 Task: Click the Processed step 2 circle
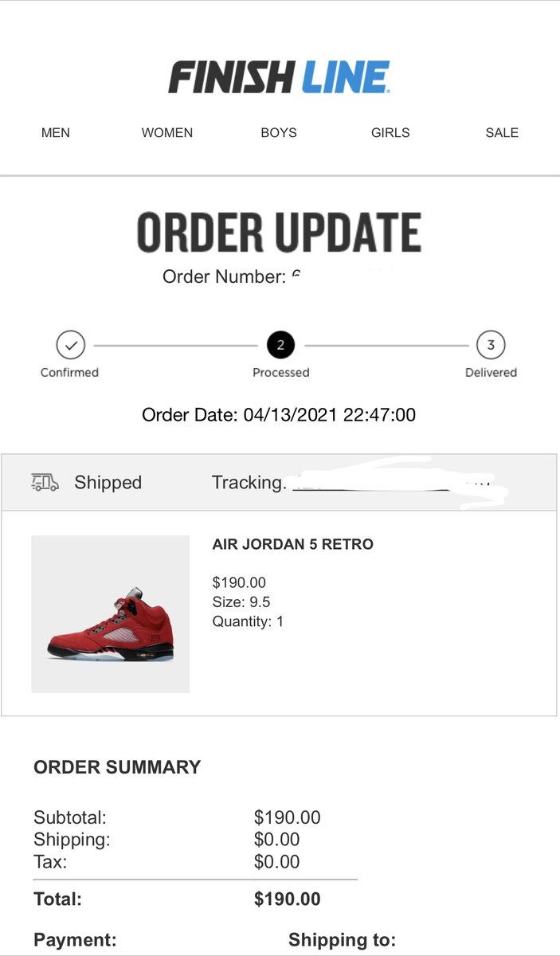(280, 345)
